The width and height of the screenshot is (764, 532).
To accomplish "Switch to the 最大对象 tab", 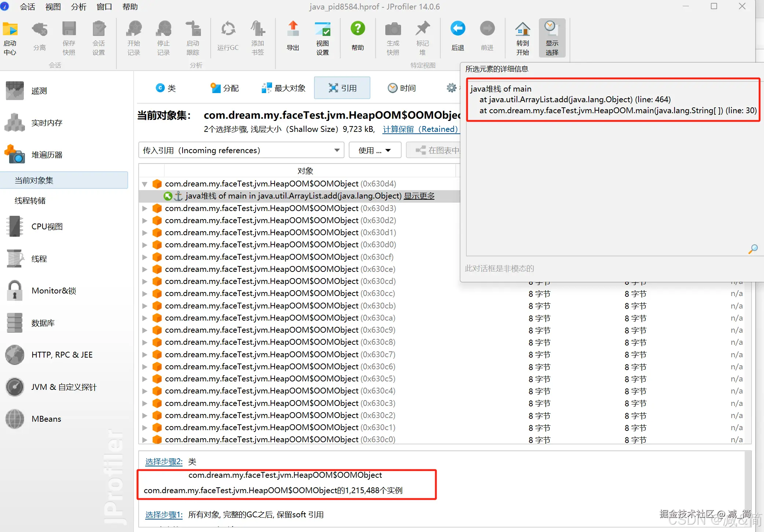I will click(x=283, y=88).
